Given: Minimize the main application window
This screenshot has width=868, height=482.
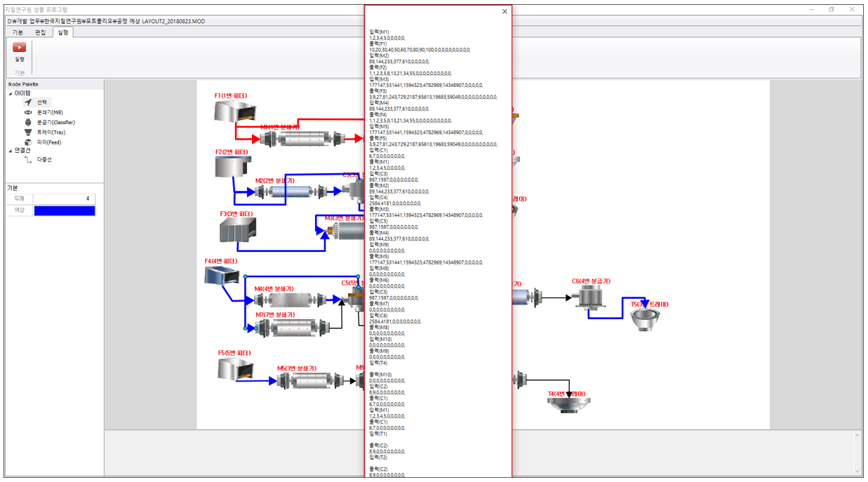Looking at the screenshot, I should pyautogui.click(x=811, y=10).
